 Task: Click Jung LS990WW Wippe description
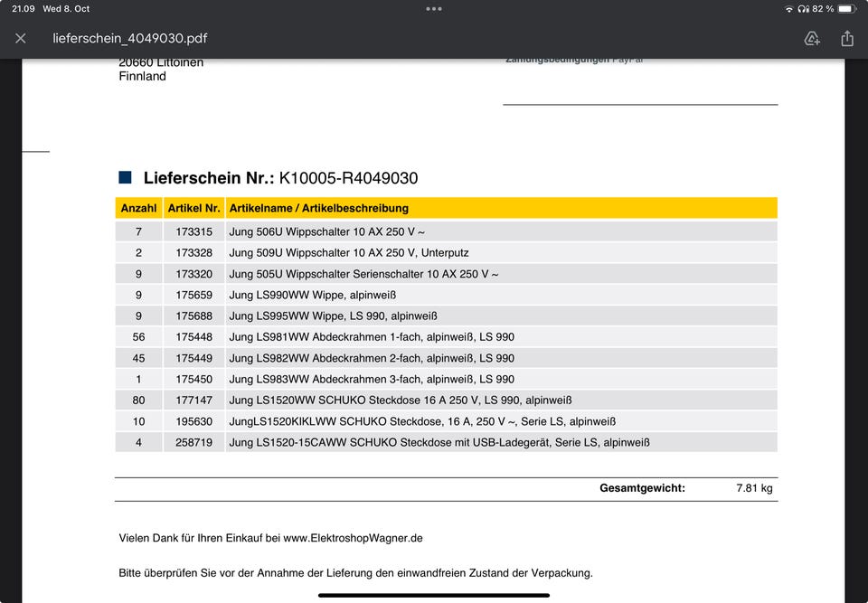pyautogui.click(x=313, y=295)
